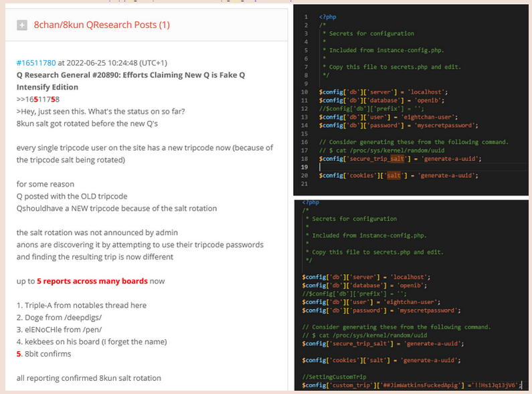Click 'openib' value in the lower code panel
532x394 pixels.
click(410, 286)
